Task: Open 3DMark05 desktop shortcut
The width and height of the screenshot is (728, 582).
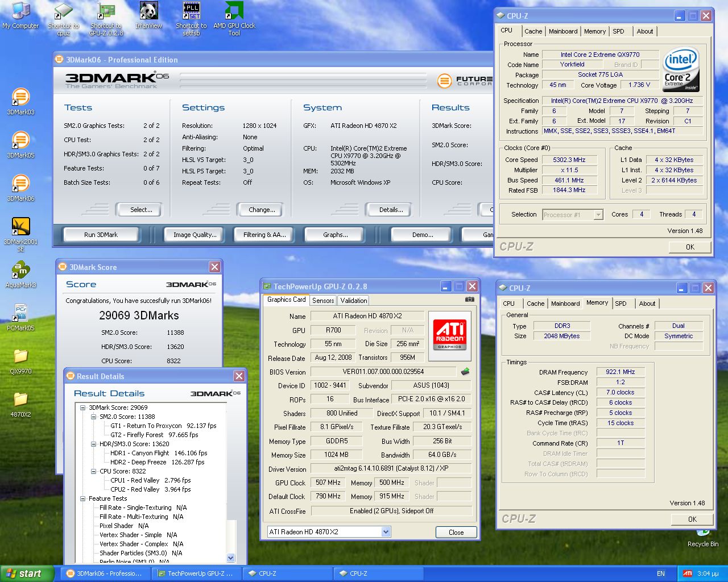Action: (20, 145)
